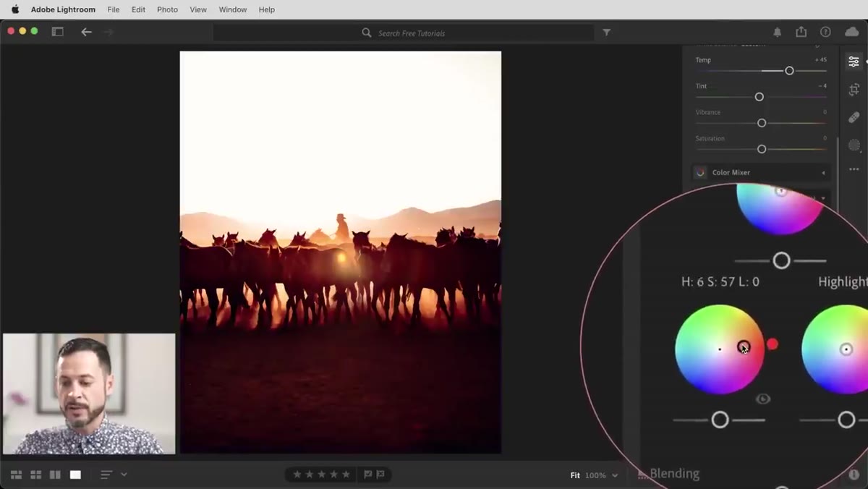
Task: Click the horses silhouette photo
Action: coord(340,252)
